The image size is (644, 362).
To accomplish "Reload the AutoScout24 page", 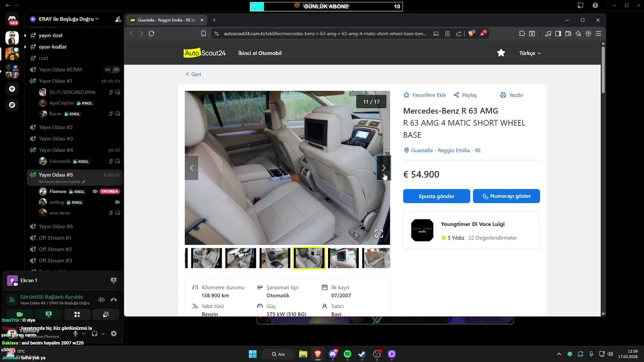I will (151, 34).
